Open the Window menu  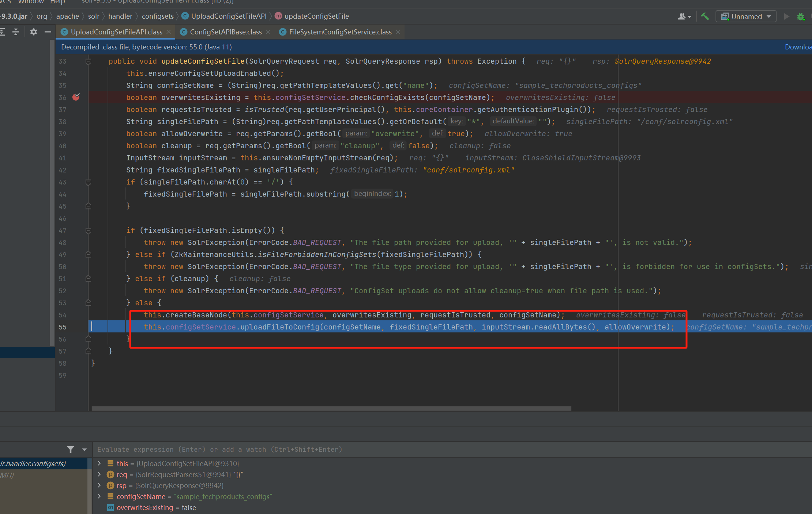(31, 2)
